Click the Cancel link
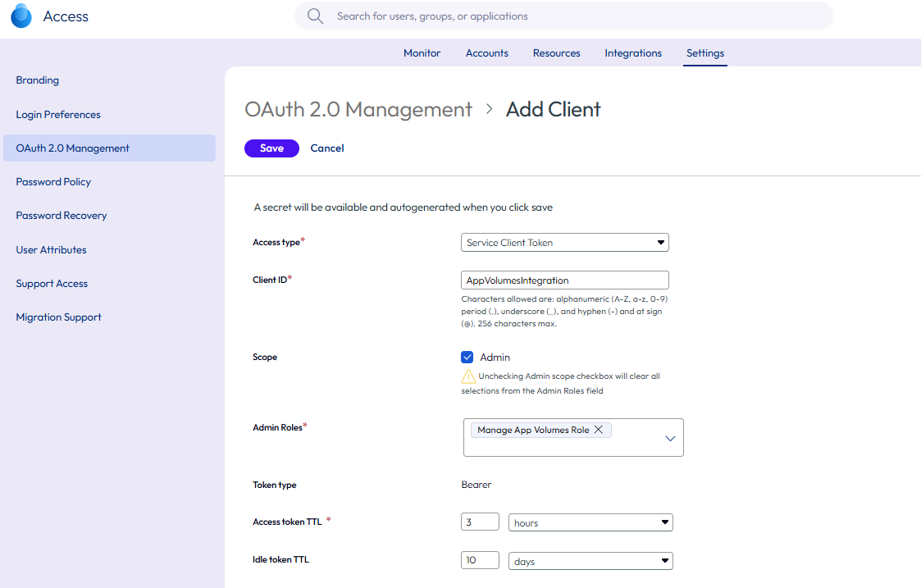This screenshot has width=921, height=588. click(327, 148)
